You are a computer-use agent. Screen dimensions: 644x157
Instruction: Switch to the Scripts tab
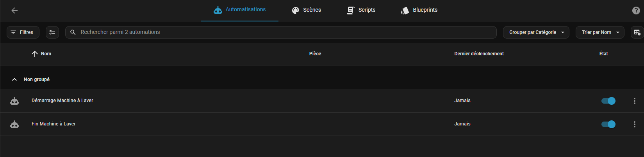point(361,10)
